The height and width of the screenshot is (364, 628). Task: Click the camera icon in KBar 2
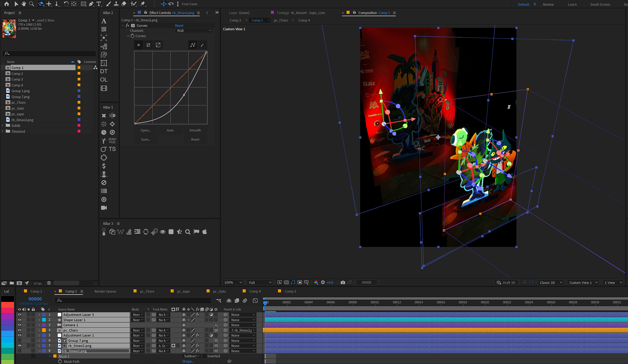[104, 208]
